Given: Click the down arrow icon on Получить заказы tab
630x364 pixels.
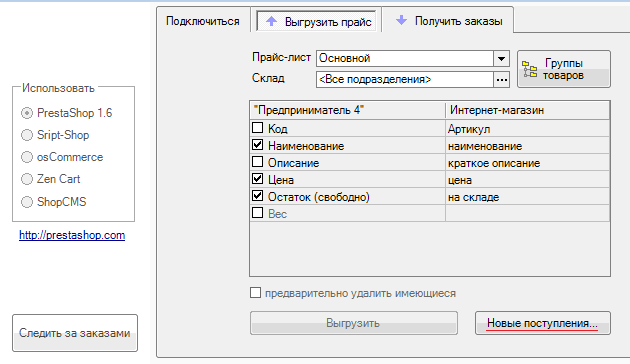Looking at the screenshot, I should pyautogui.click(x=401, y=20).
